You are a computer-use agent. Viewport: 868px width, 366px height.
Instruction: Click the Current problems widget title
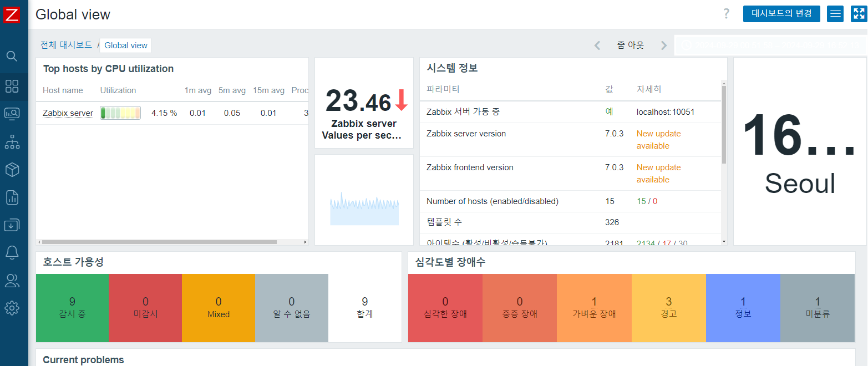(83, 360)
